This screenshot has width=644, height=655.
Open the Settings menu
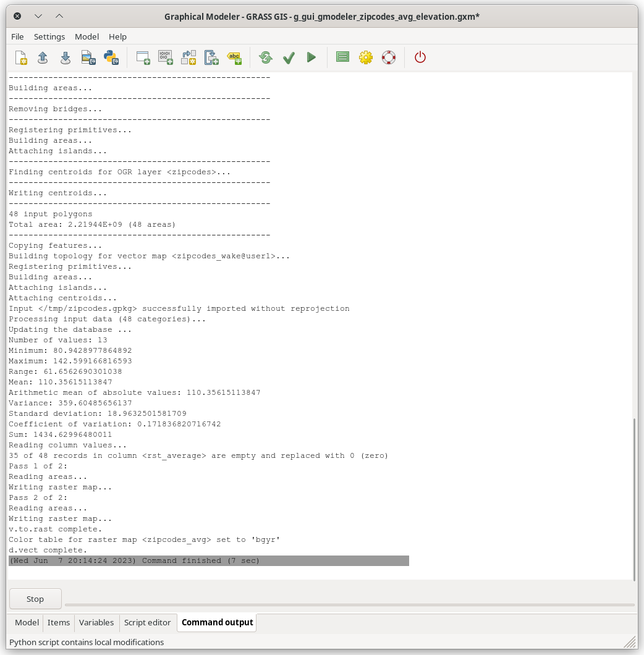[49, 36]
